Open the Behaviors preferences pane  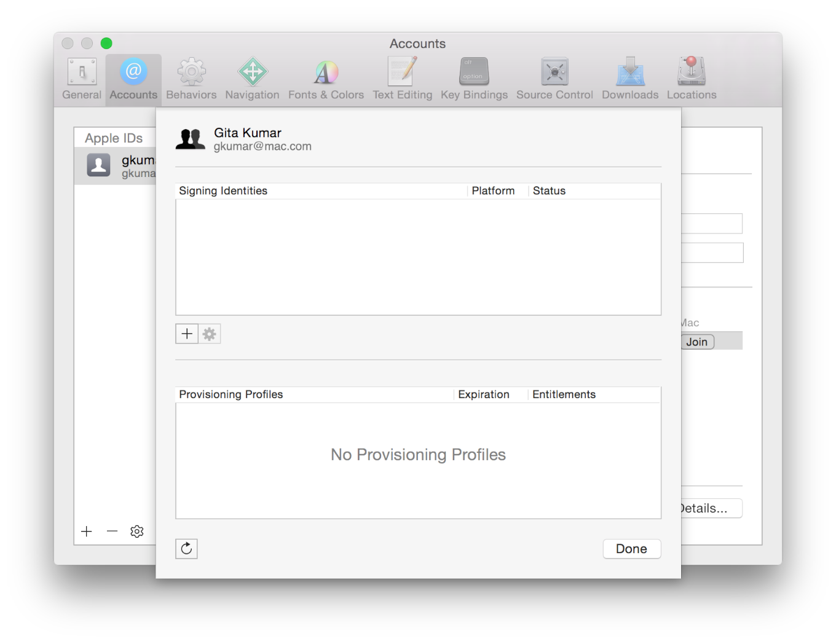(x=191, y=80)
